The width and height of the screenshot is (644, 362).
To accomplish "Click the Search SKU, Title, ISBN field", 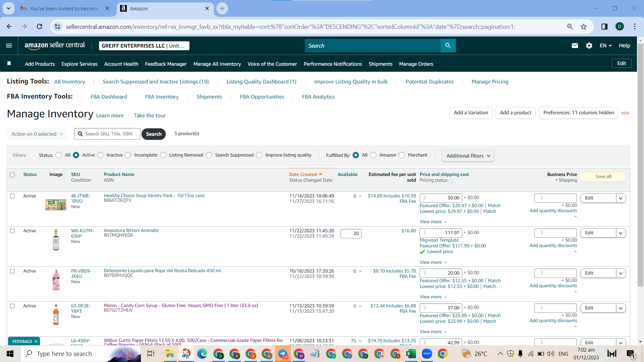I will point(107,134).
